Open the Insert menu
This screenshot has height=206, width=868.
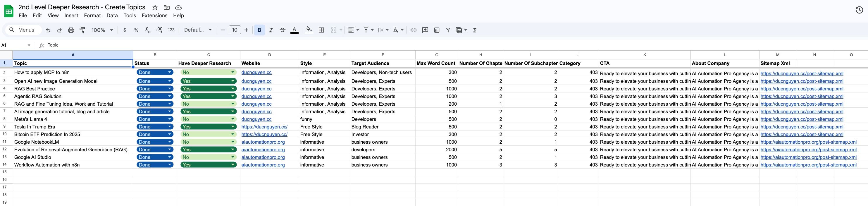tap(71, 16)
